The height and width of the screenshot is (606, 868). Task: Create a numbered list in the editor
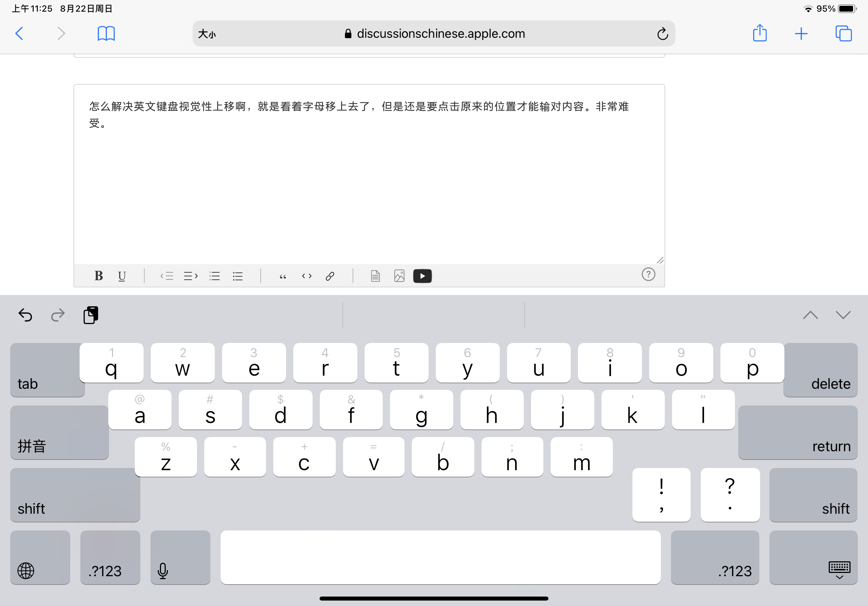tap(214, 276)
